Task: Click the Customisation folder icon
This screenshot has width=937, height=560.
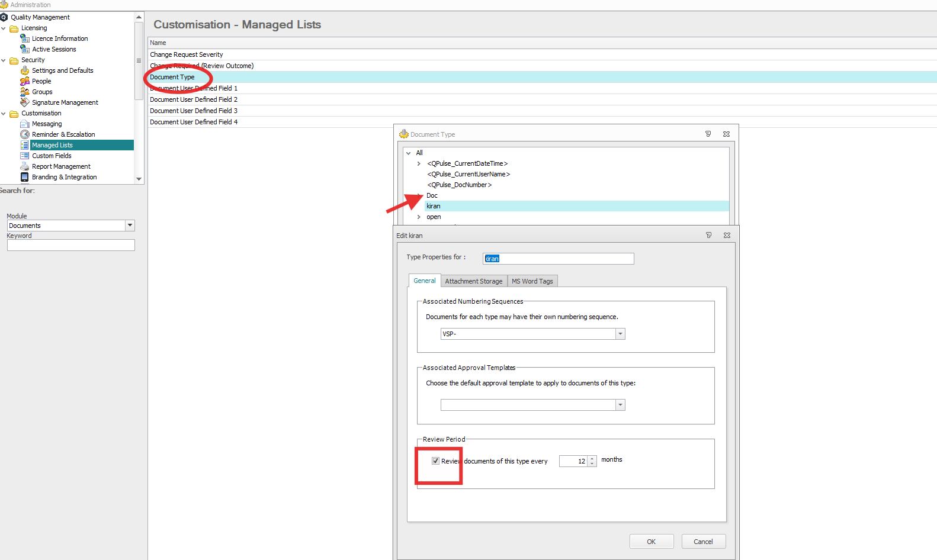Action: coord(14,114)
